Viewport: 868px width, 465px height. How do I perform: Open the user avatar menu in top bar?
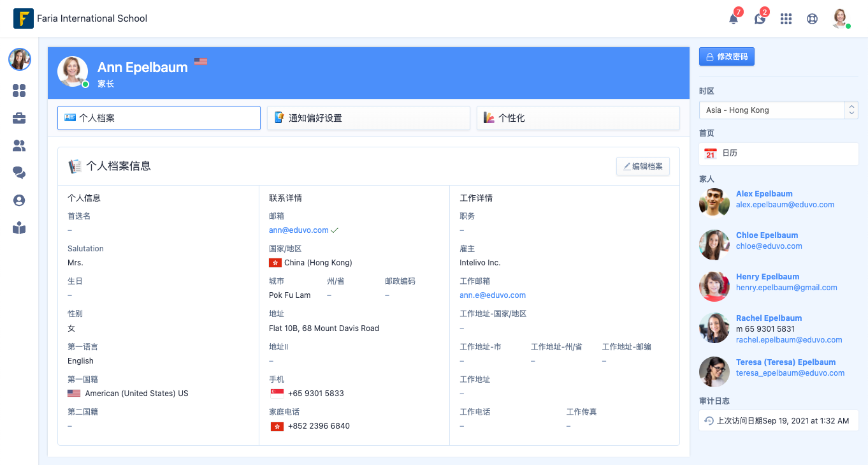(x=841, y=18)
